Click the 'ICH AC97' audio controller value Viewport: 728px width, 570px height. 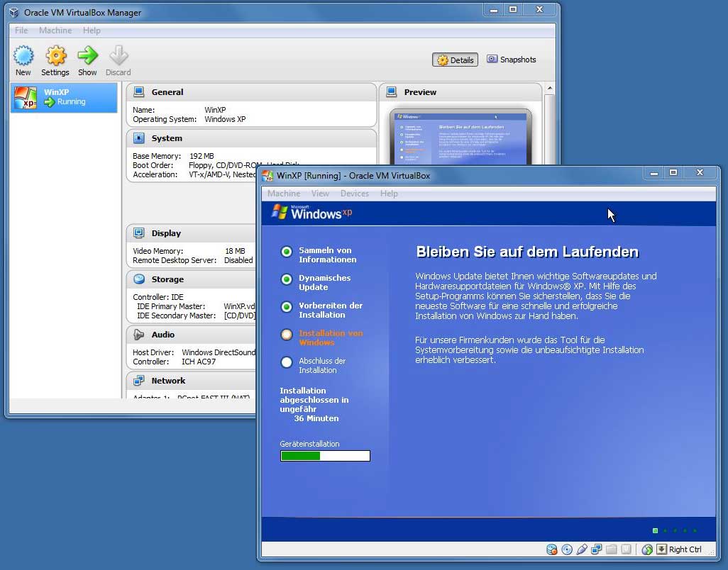pos(199,362)
